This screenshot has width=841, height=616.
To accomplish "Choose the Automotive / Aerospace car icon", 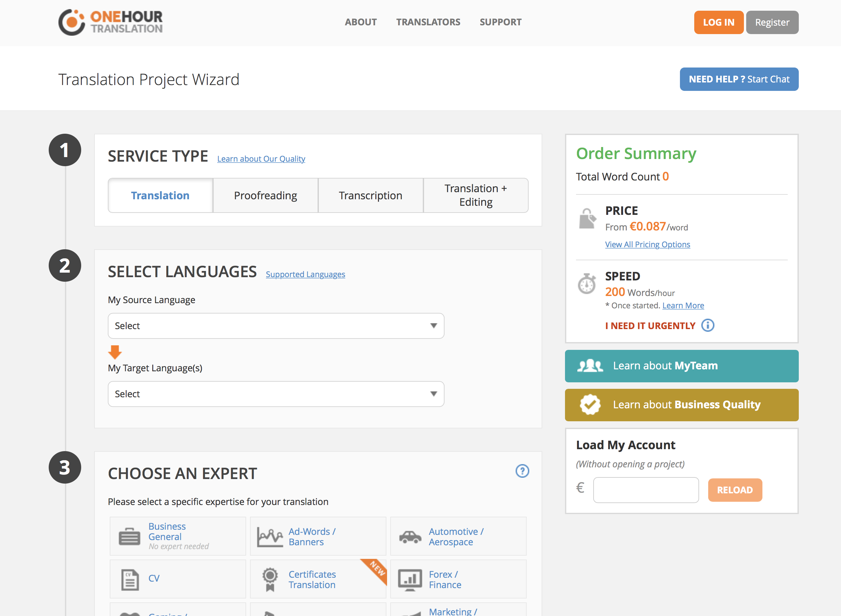I will pyautogui.click(x=410, y=537).
